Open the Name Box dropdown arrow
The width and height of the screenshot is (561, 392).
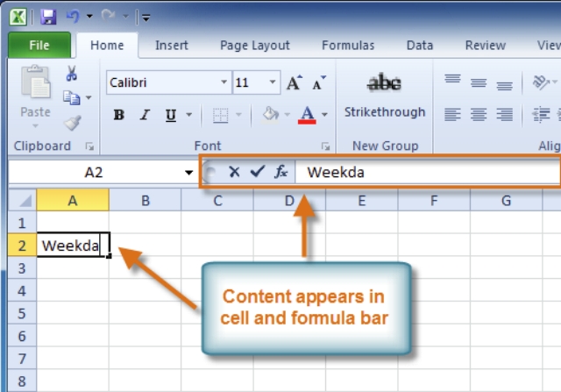click(x=189, y=173)
